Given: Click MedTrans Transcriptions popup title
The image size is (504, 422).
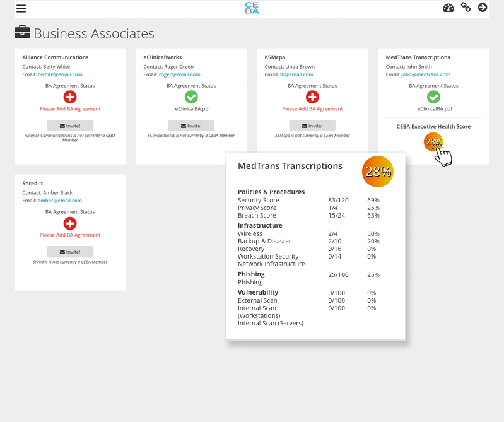Looking at the screenshot, I should 290,166.
